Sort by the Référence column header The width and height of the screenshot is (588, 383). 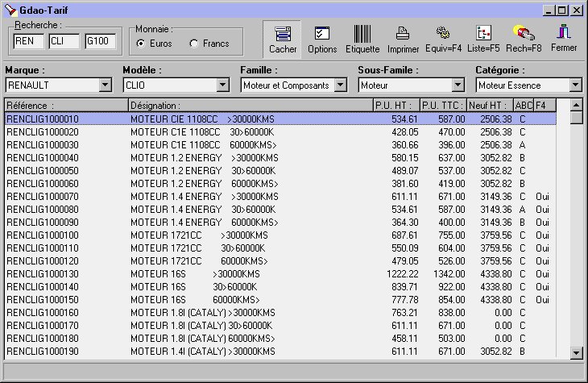pos(66,106)
